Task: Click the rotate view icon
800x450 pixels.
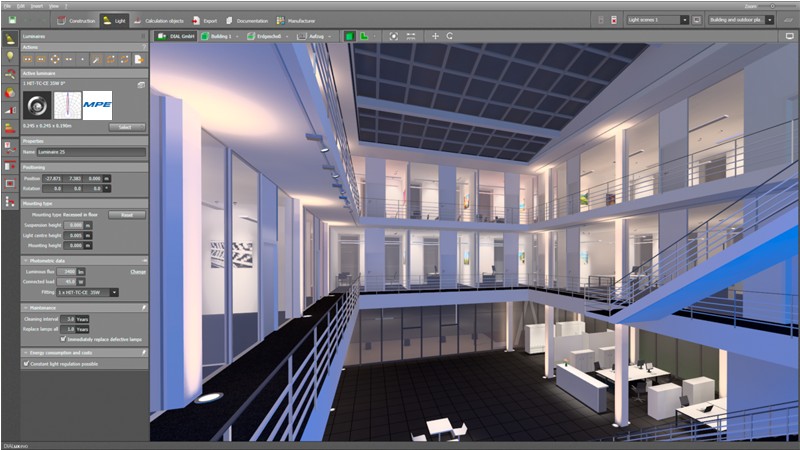Action: pyautogui.click(x=450, y=36)
